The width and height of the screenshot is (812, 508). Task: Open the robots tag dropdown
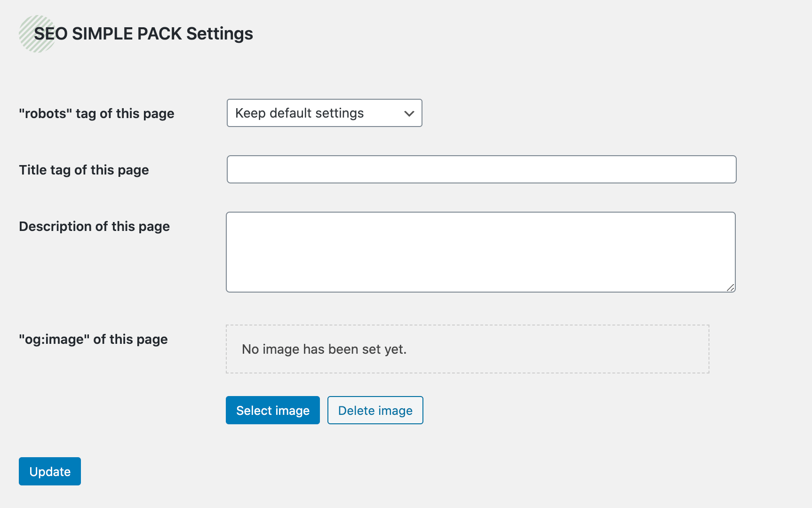(x=324, y=113)
